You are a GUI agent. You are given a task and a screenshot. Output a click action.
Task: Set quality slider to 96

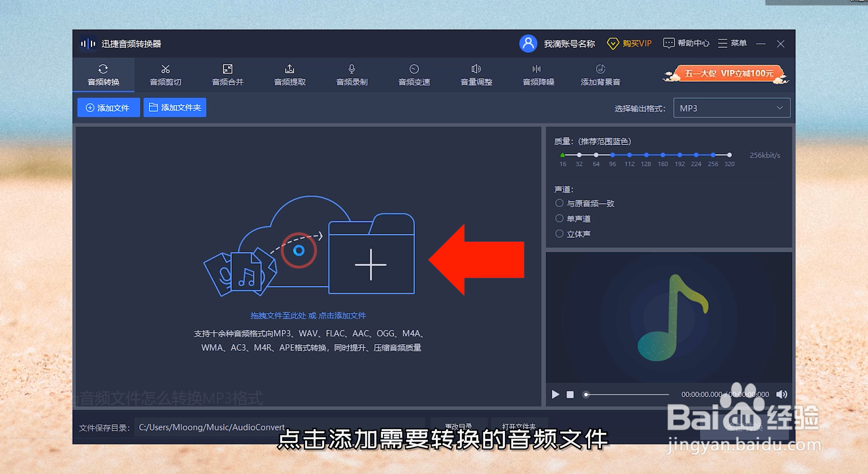(613, 155)
